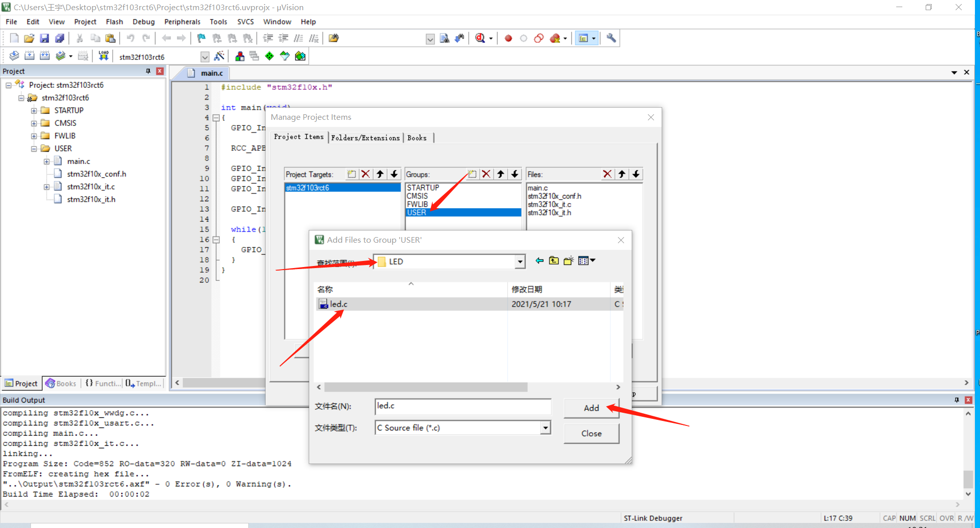Click the Indent selected lines icon
Viewport: 980px width, 528px height.
click(268, 38)
